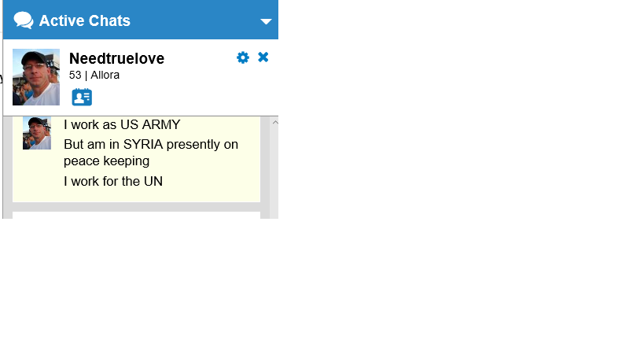Viewport: 644px width, 362px height.
Task: Click the Active Chats title
Action: [x=85, y=20]
